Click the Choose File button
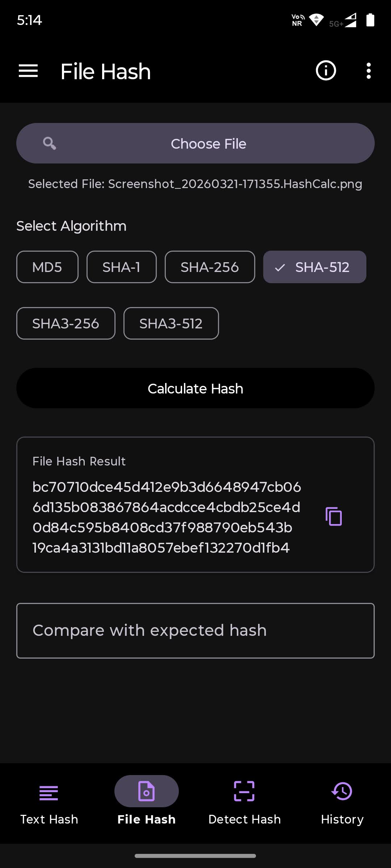Viewport: 391px width, 868px height. point(195,143)
